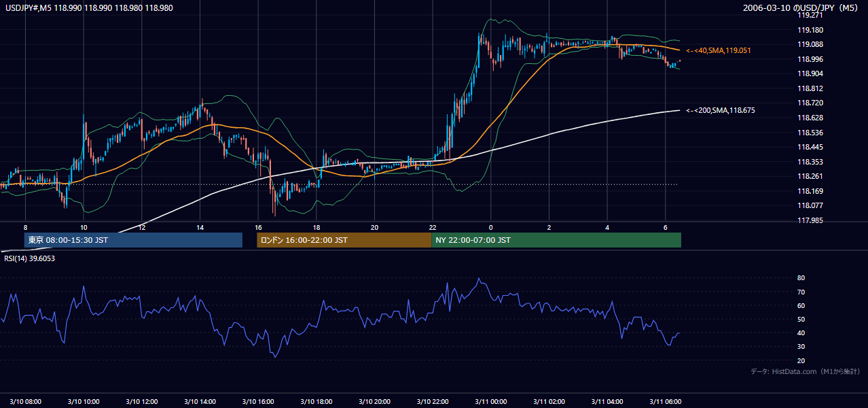The height and width of the screenshot is (408, 868).
Task: Click hour label 12 under the price chart
Action: (x=141, y=227)
